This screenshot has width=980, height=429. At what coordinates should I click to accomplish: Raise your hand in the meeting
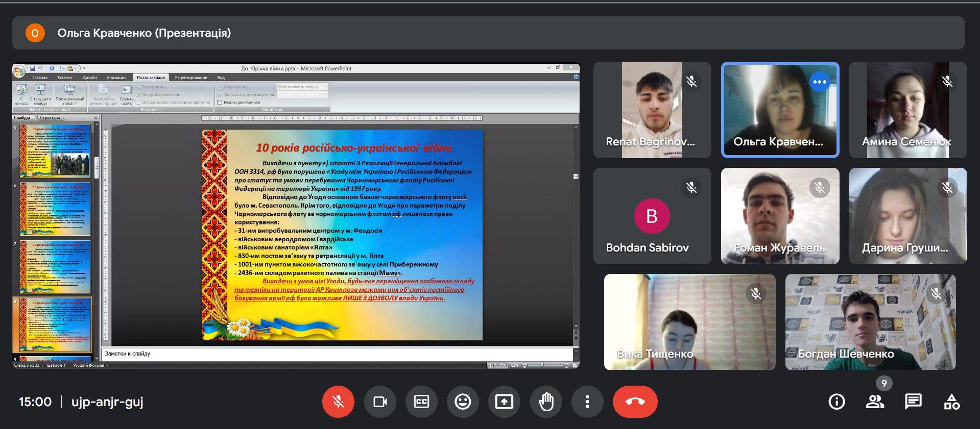546,402
